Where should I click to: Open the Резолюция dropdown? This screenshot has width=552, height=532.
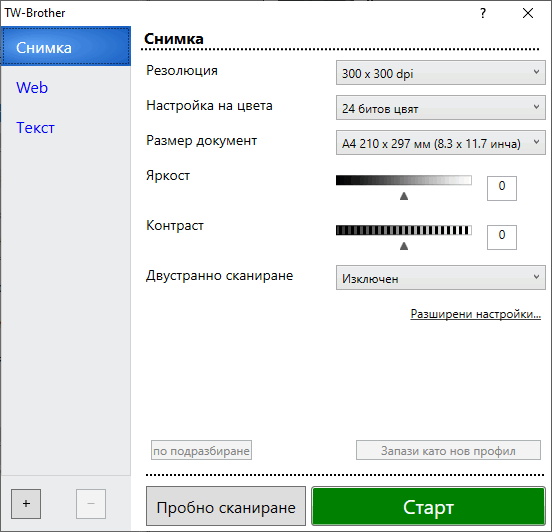click(441, 73)
